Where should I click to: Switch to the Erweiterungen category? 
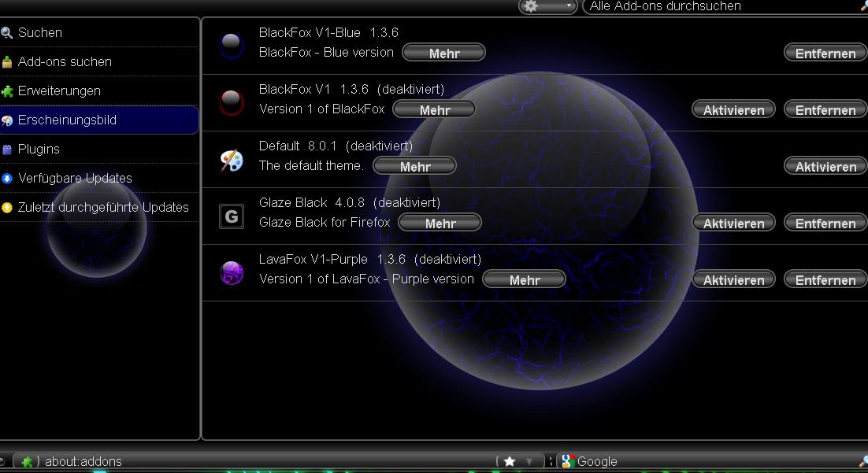100,91
